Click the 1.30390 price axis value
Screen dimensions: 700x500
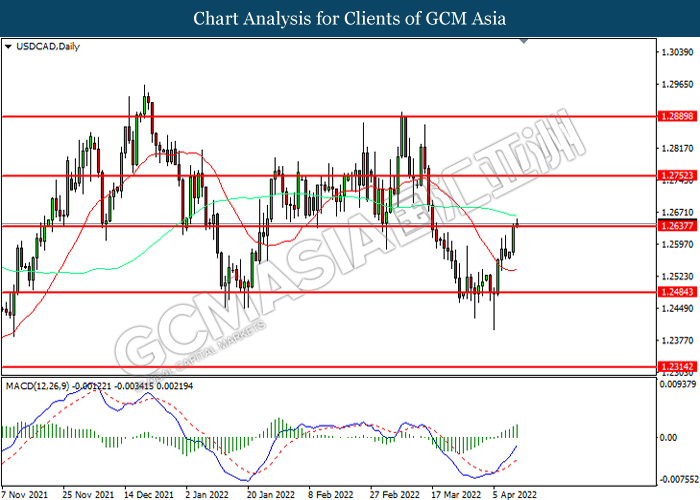[678, 52]
